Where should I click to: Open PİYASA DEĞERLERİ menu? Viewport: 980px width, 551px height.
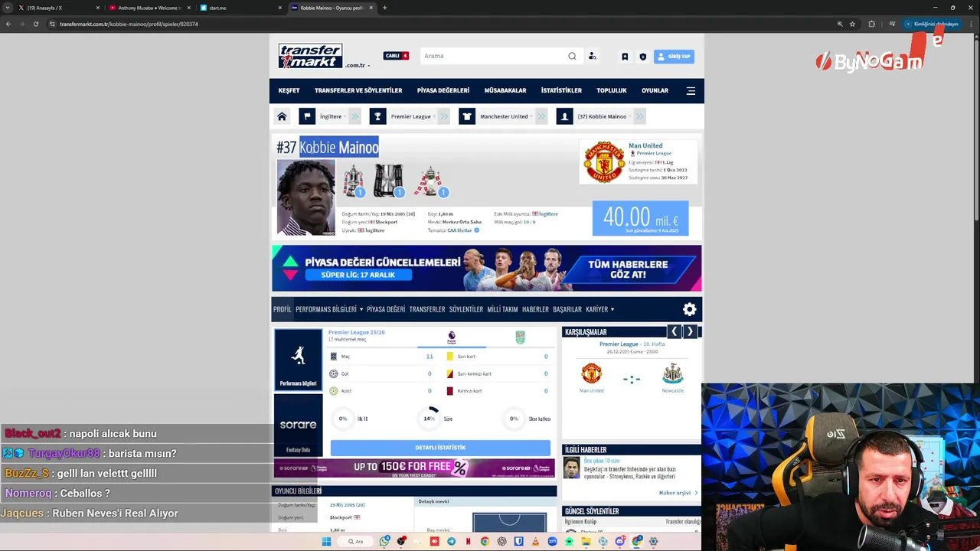click(443, 90)
